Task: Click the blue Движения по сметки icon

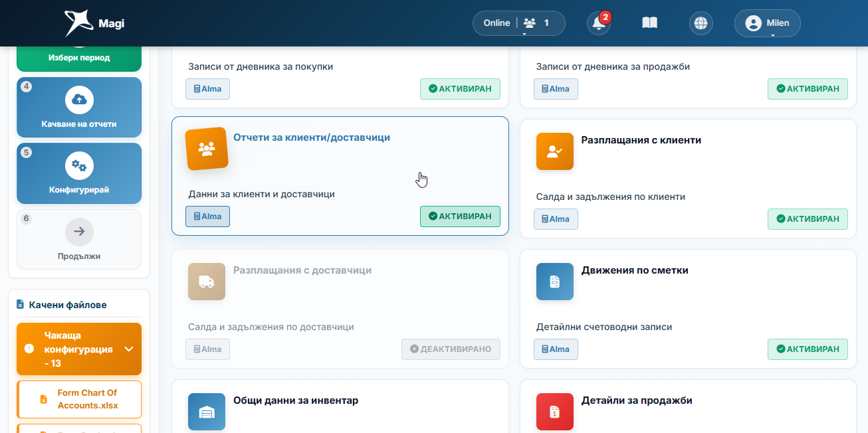Action: 555,282
